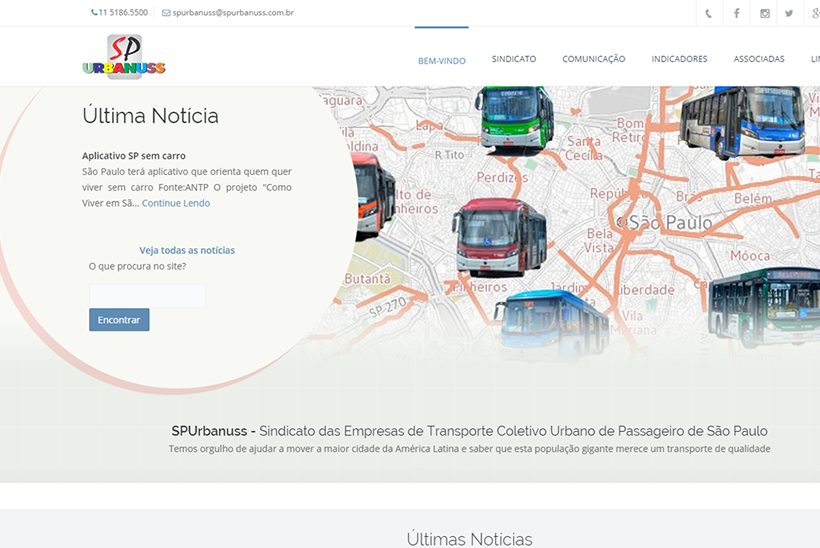820x548 pixels.
Task: Click the Últimas Notícias section heading
Action: (x=470, y=539)
